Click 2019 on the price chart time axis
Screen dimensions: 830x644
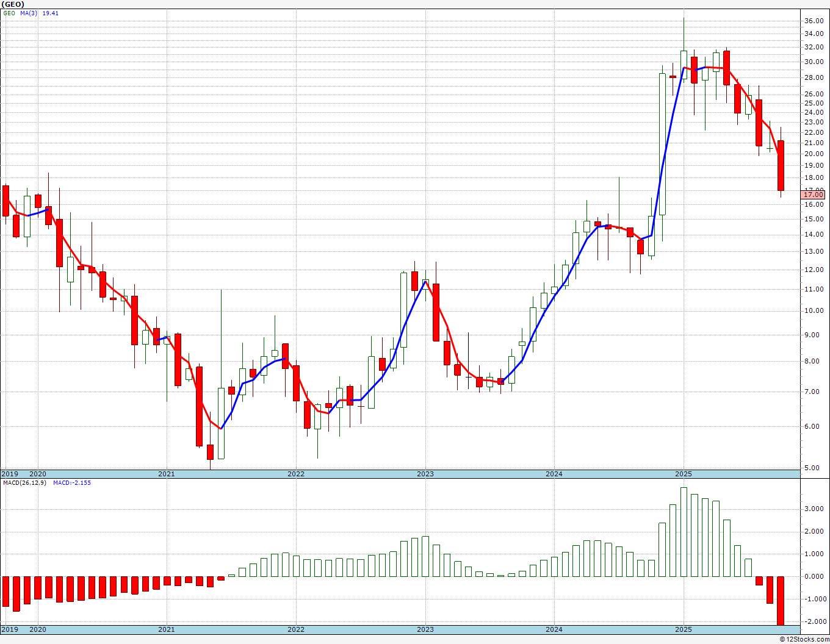coord(9,474)
